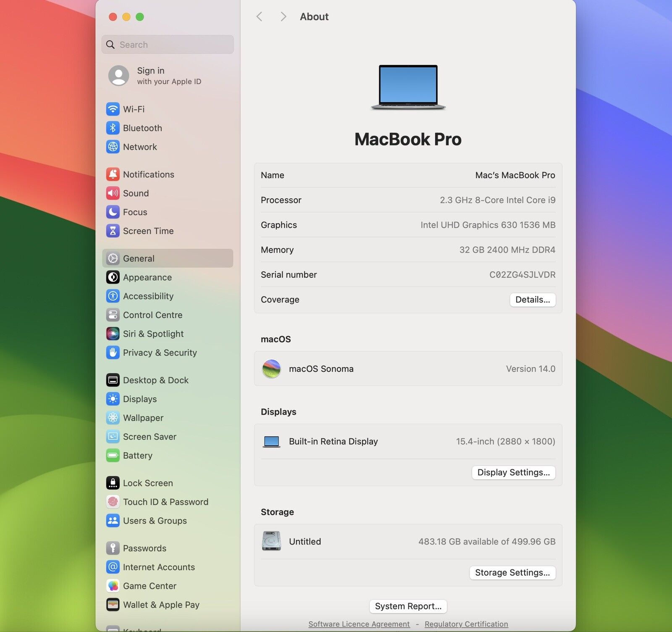Go forward with the right chevron

(283, 17)
